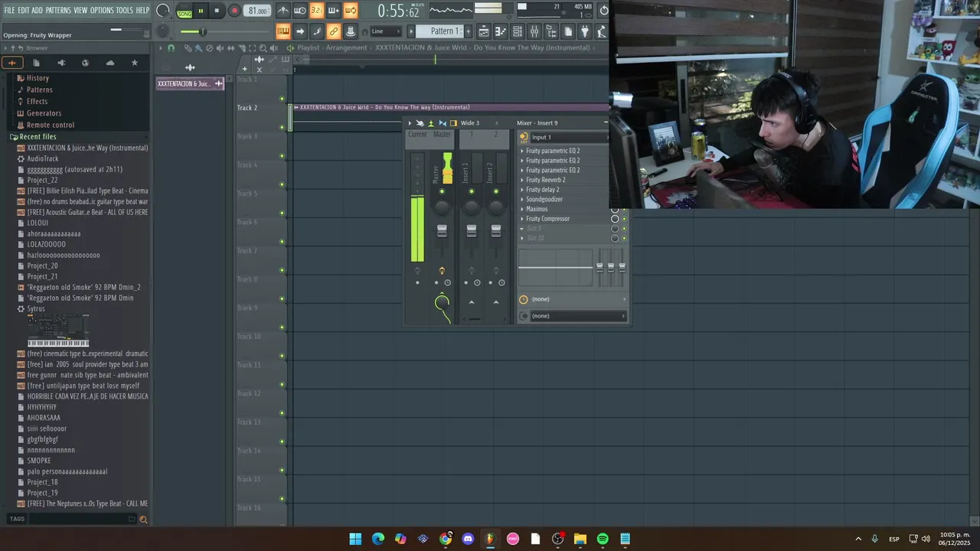Viewport: 980px width, 551px height.
Task: Toggle Slot 10 enable green light
Action: click(x=624, y=238)
